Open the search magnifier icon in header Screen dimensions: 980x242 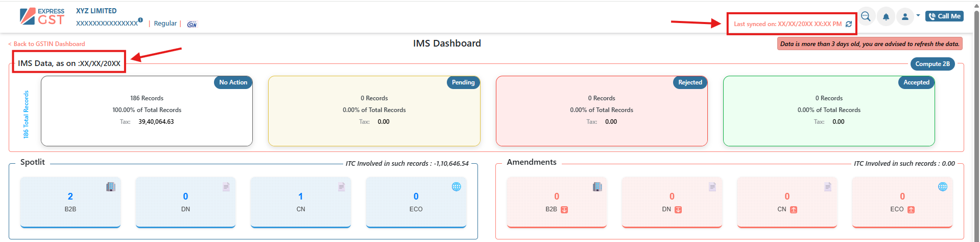866,16
